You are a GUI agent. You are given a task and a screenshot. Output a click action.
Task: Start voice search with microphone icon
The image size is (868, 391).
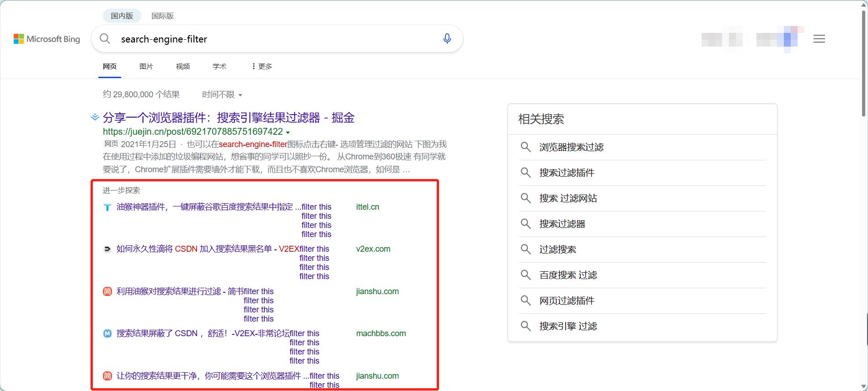pos(447,39)
